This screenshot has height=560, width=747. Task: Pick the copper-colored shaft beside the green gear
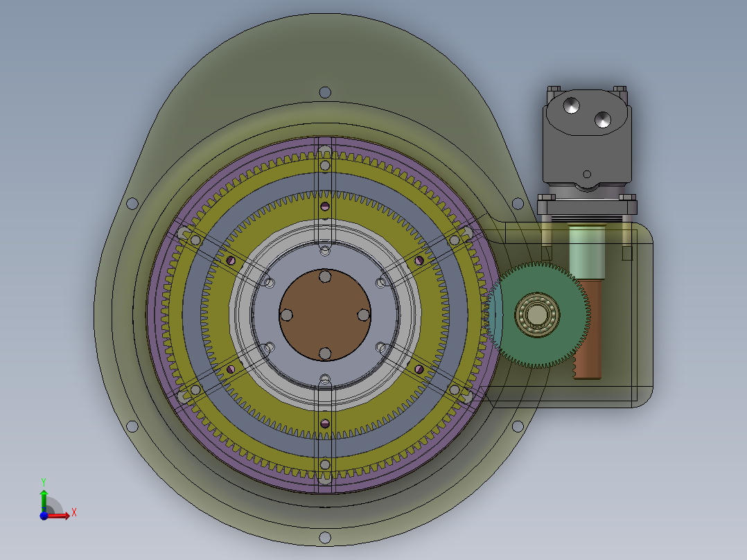[588, 347]
